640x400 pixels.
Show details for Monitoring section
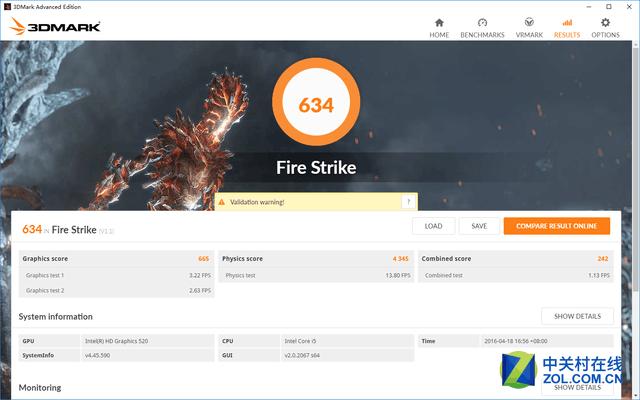pos(578,387)
